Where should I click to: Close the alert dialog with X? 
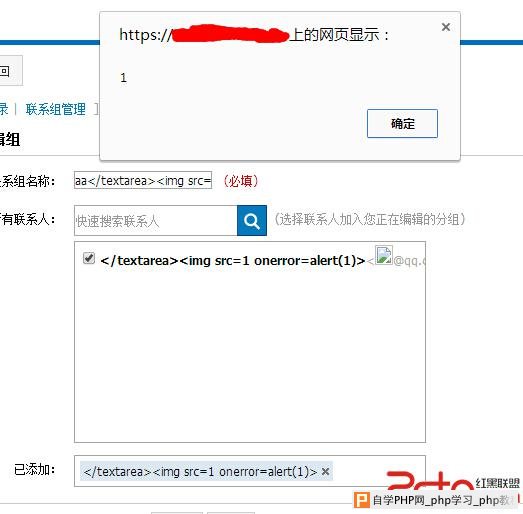click(x=446, y=27)
